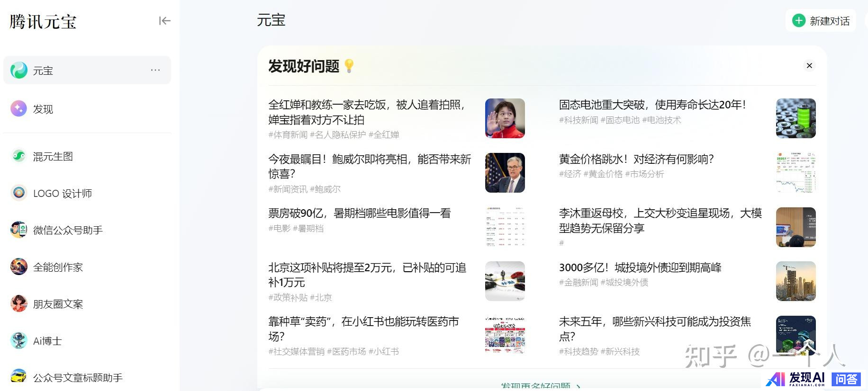Viewport: 868px width, 391px height.
Task: Click the LOGO 设计师 icon
Action: tap(19, 193)
